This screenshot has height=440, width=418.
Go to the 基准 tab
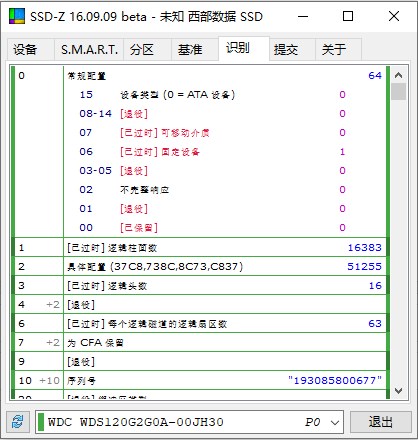(x=190, y=50)
